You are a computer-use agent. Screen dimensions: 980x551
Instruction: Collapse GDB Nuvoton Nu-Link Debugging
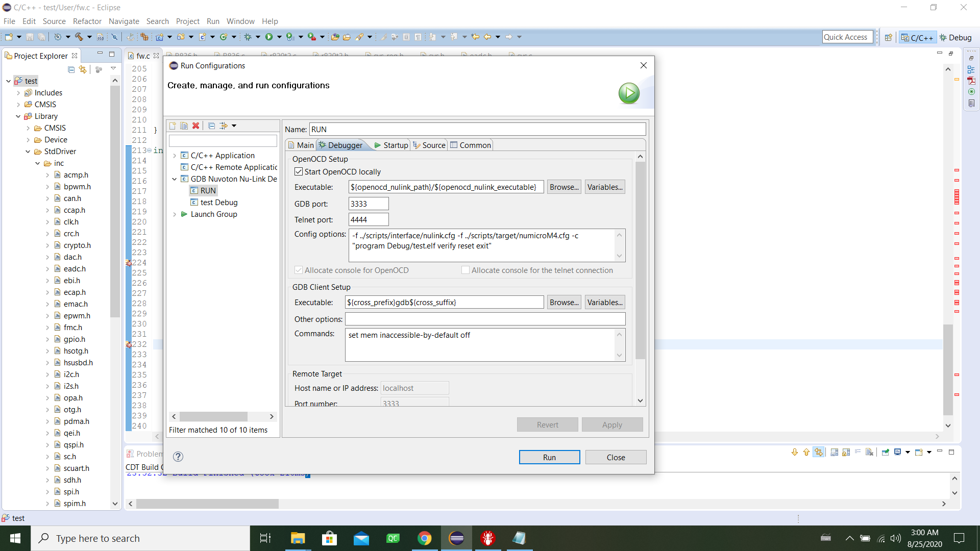pos(175,179)
